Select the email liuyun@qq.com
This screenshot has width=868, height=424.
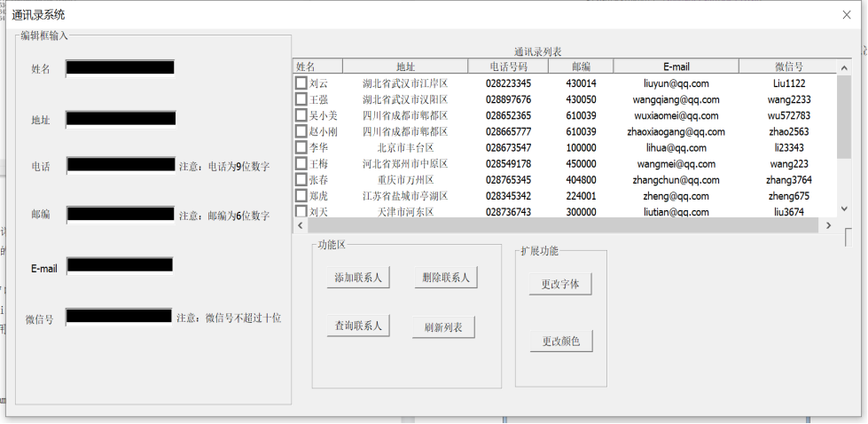pyautogui.click(x=676, y=83)
